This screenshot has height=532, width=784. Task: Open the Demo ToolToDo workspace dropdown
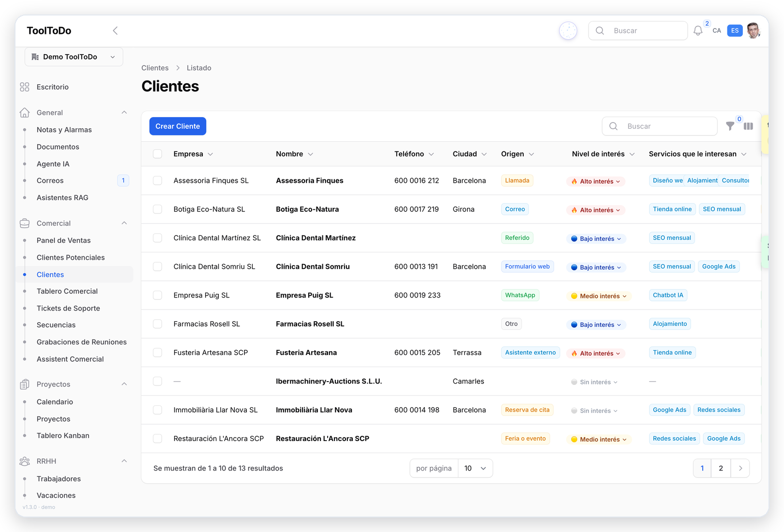74,57
